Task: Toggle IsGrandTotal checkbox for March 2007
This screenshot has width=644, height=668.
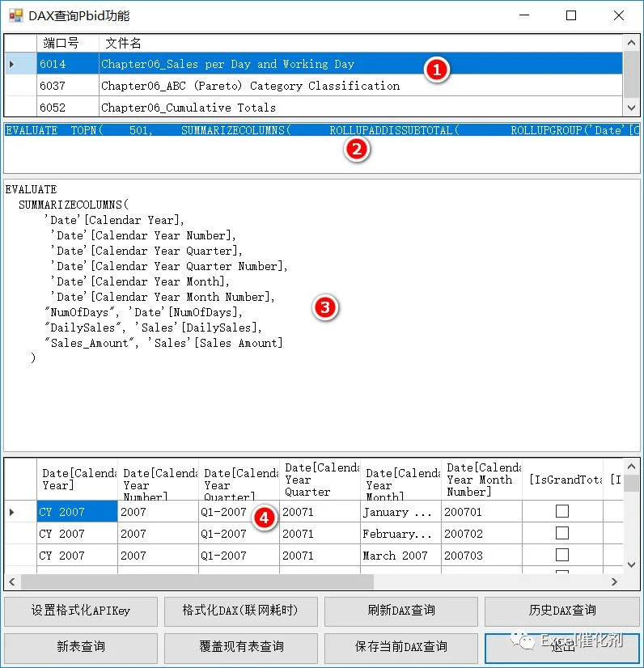Action: [x=562, y=555]
